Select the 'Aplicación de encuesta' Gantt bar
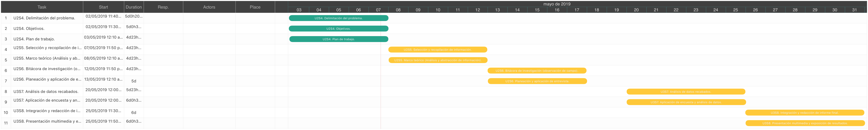Image resolution: width=868 pixels, height=130 pixels. 686,102
